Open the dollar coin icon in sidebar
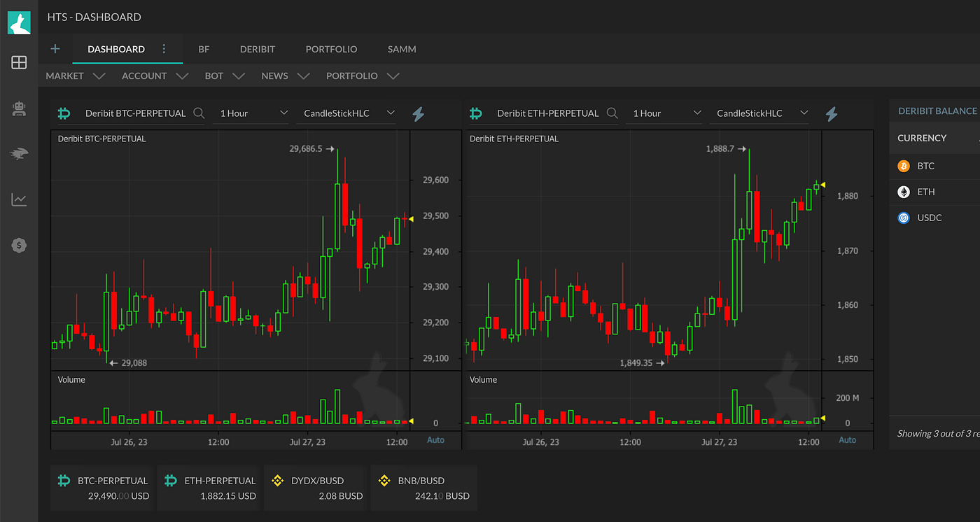 [x=19, y=245]
